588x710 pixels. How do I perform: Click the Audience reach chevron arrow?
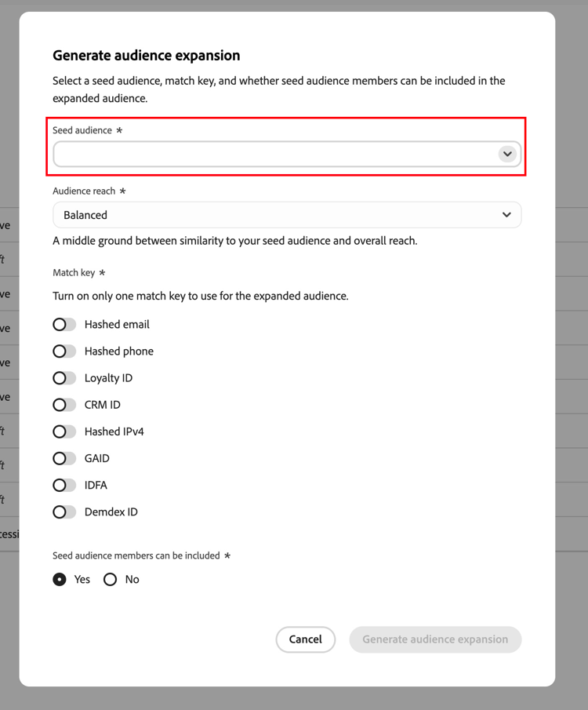pyautogui.click(x=506, y=215)
